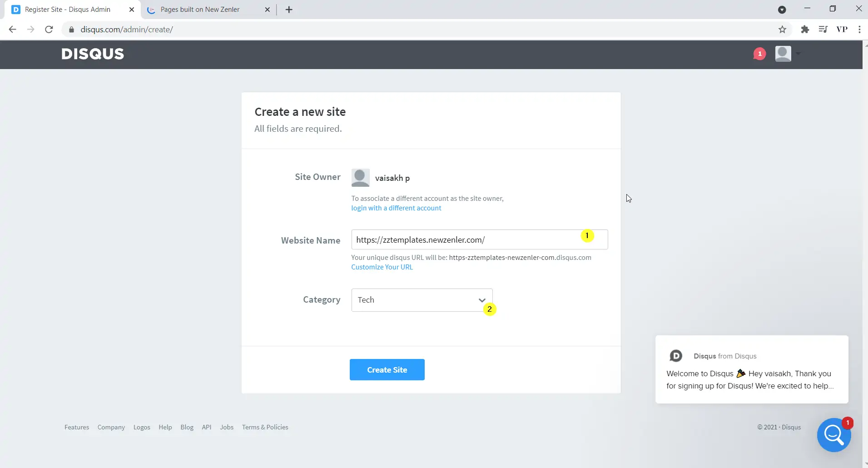
Task: Click the site security lock in the address bar
Action: click(71, 29)
